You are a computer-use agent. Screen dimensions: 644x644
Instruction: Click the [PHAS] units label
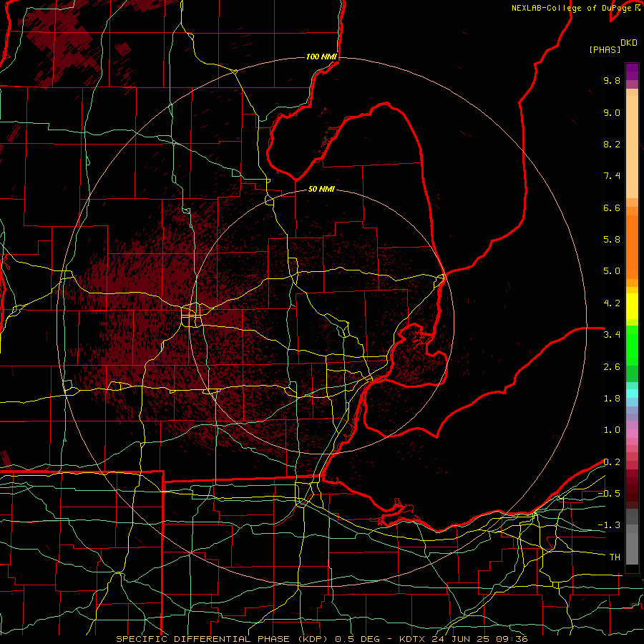605,49
